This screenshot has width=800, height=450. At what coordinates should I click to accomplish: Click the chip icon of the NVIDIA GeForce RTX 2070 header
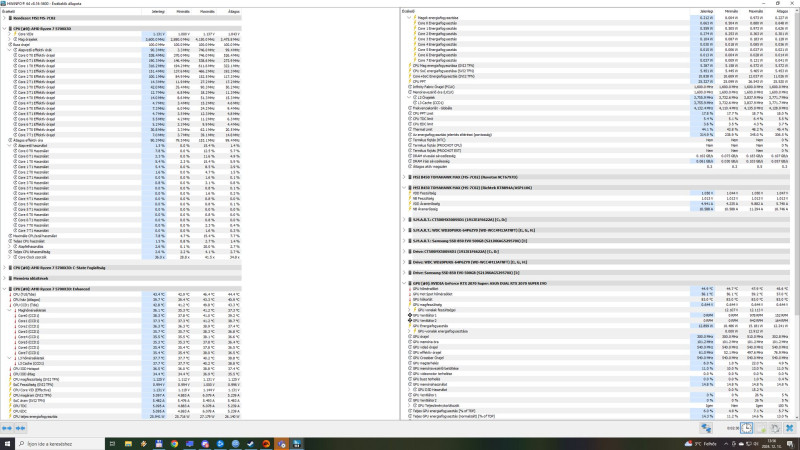410,283
